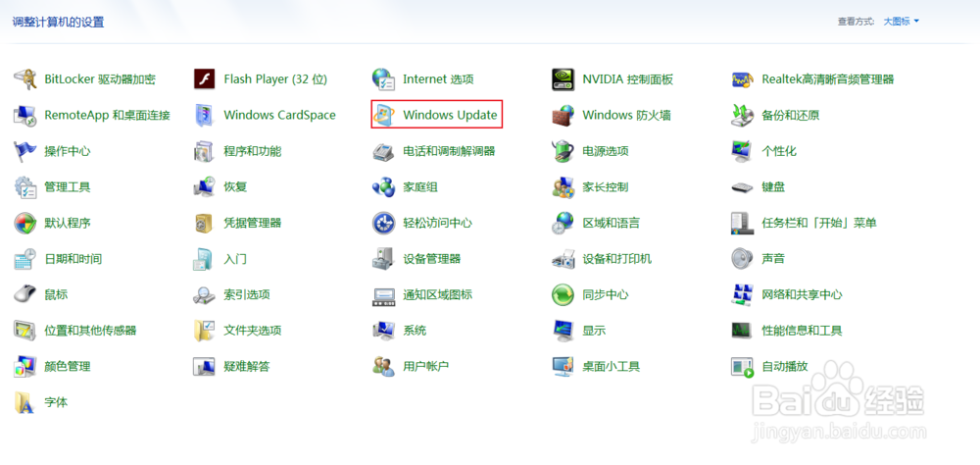The height and width of the screenshot is (465, 980).
Task: Open the 鼠标 mouse icon
Action: tap(25, 294)
